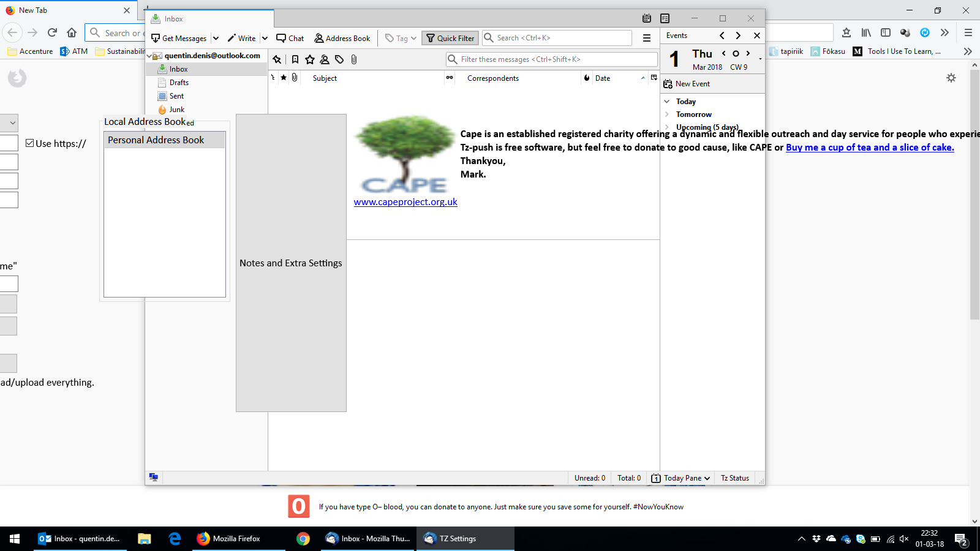Select the Inbox tab in Thunderbird
This screenshot has height=551, width=980.
(x=210, y=19)
